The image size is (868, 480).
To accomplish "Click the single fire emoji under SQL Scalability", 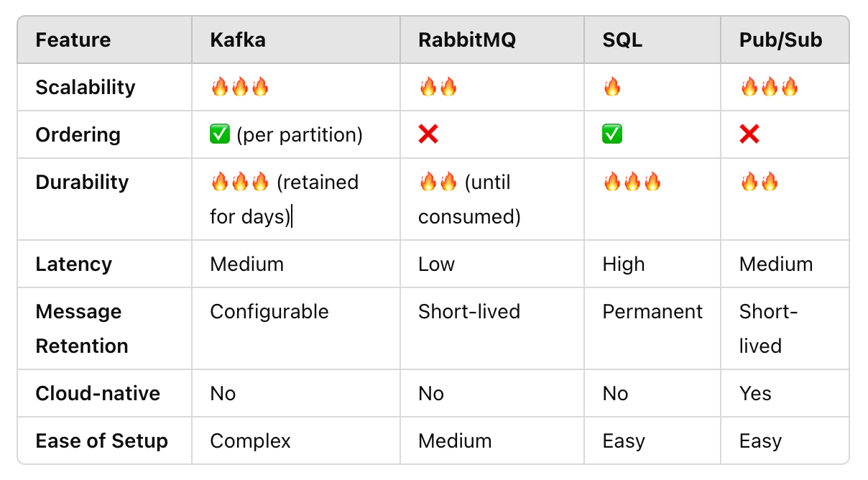I will (612, 88).
